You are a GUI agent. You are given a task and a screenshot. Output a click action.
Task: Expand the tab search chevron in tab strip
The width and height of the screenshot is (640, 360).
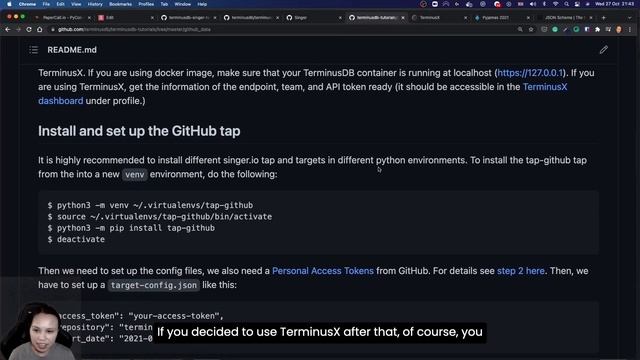(629, 18)
